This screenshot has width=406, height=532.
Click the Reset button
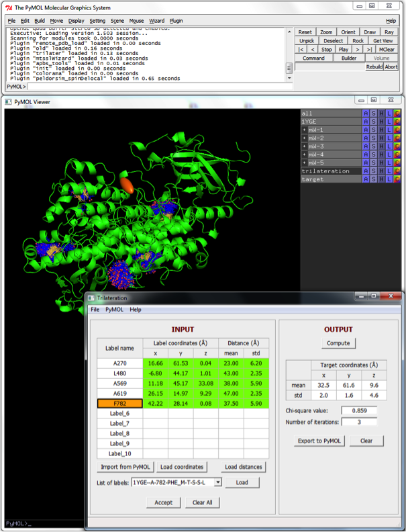pos(305,32)
